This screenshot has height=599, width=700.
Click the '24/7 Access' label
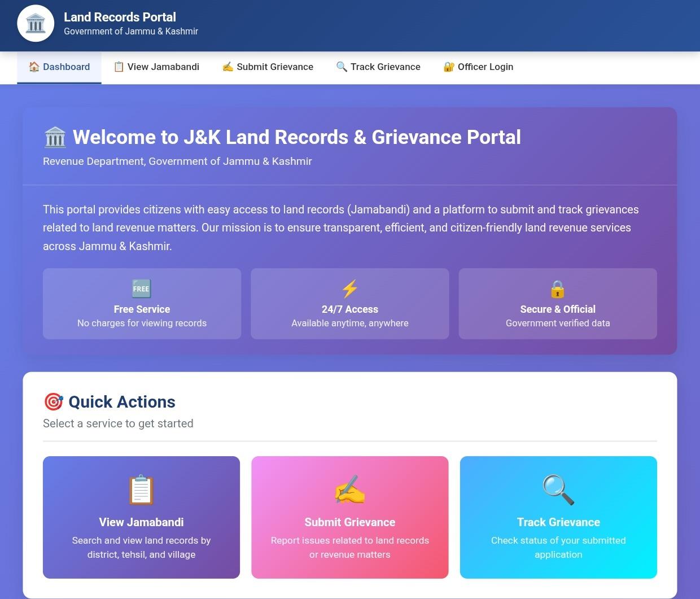pos(350,309)
